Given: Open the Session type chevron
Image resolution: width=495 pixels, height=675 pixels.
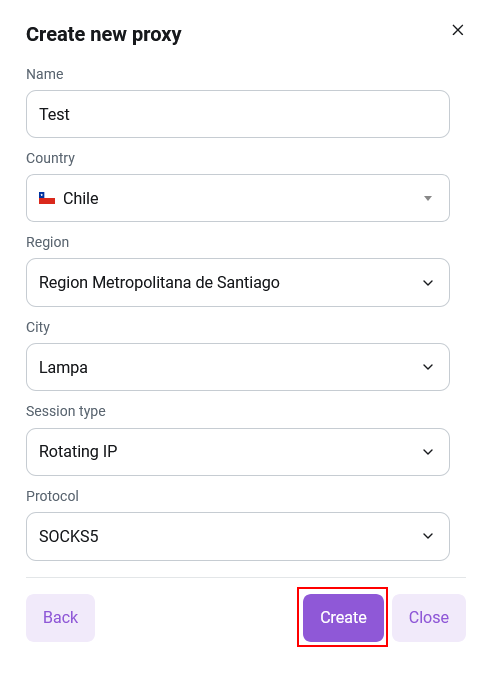Looking at the screenshot, I should click(428, 452).
